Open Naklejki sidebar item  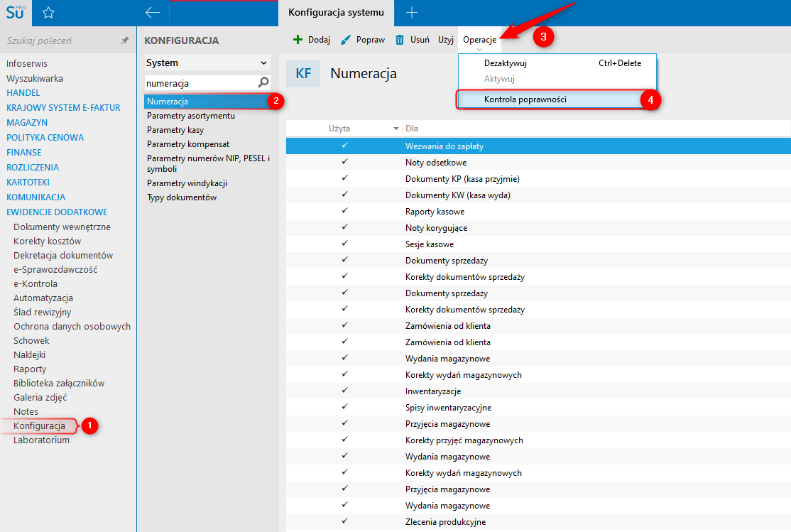click(x=29, y=355)
